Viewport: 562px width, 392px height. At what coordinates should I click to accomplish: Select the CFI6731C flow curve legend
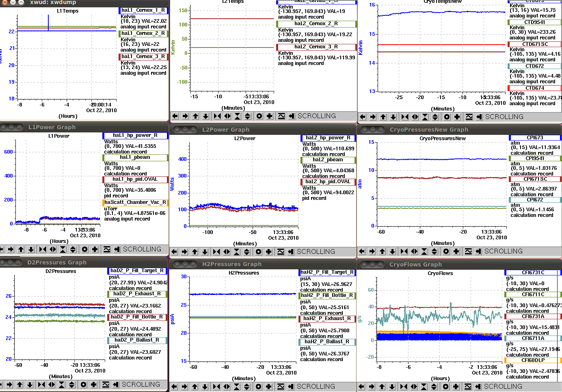pos(533,272)
